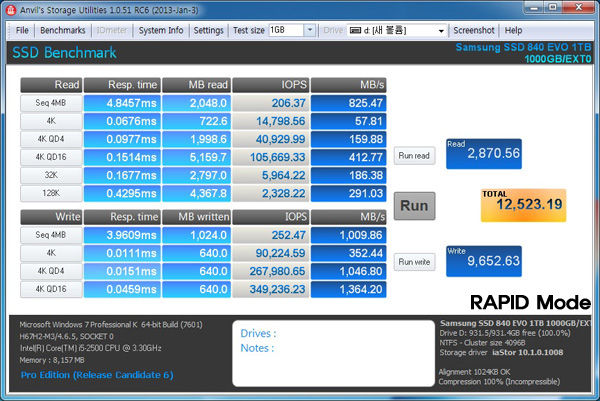Viewport: 600px width, 401px height.
Task: Click the Alignment 1024KB OK text
Action: pyautogui.click(x=474, y=372)
